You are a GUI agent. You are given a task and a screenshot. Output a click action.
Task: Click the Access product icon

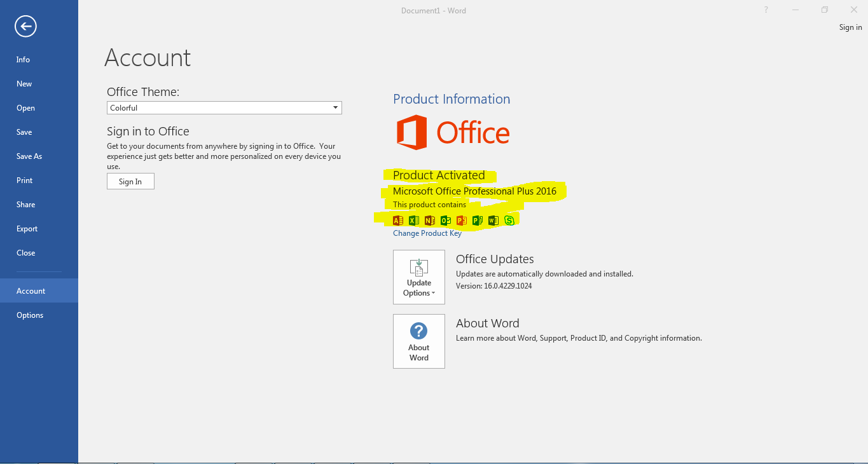(x=398, y=221)
